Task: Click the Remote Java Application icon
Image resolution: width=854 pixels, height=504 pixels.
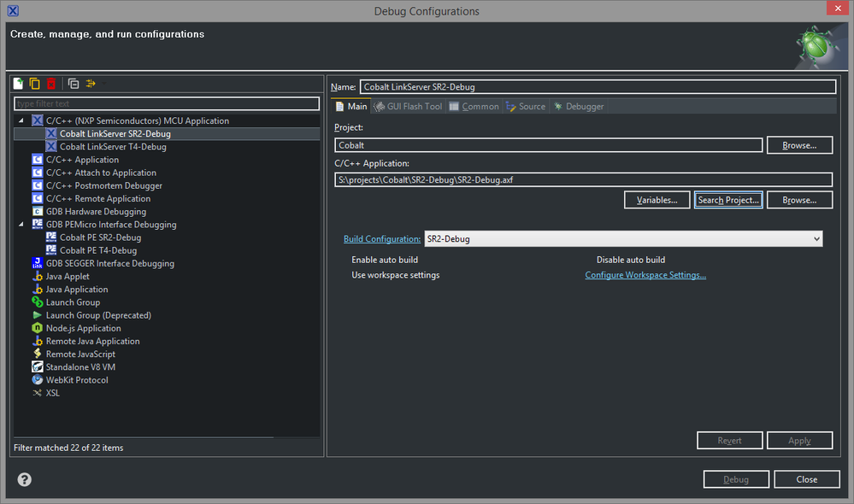Action: tap(37, 341)
